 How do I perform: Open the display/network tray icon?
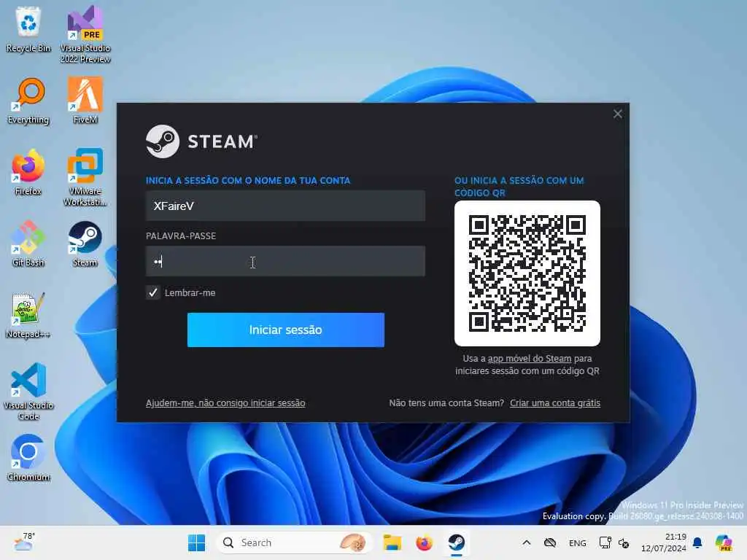[x=605, y=542]
